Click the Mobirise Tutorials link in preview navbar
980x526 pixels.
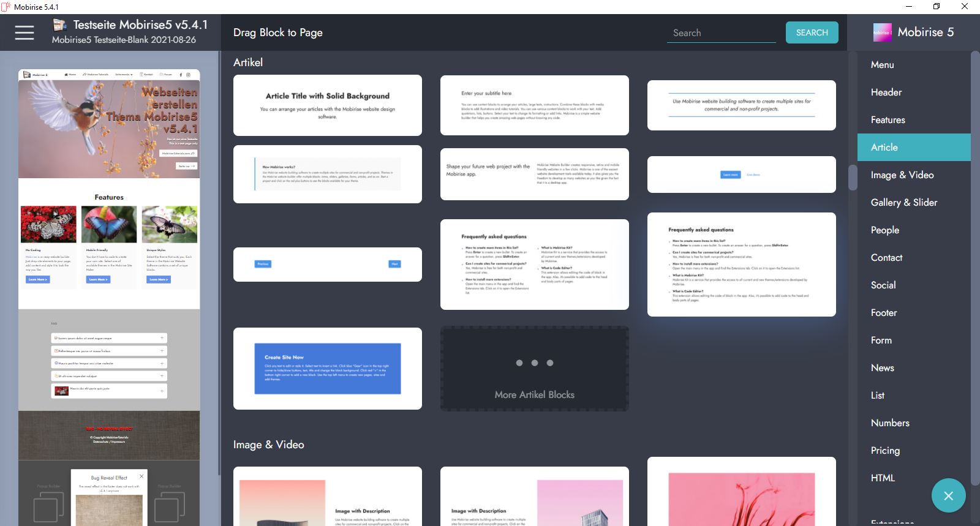click(96, 75)
